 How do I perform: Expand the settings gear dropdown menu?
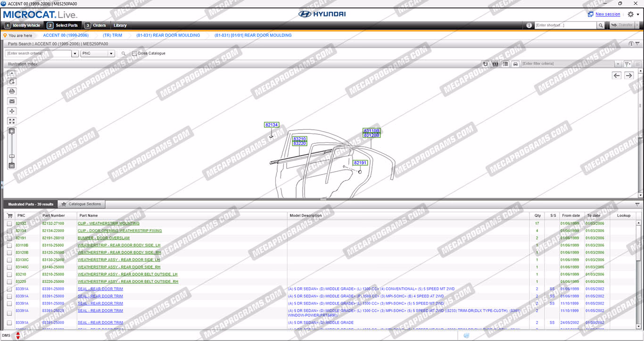[x=633, y=14]
